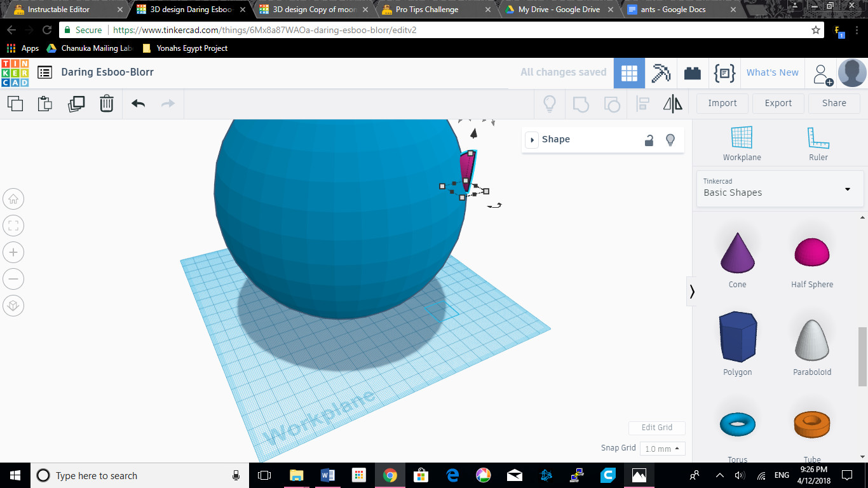Click the Import button

pos(722,103)
